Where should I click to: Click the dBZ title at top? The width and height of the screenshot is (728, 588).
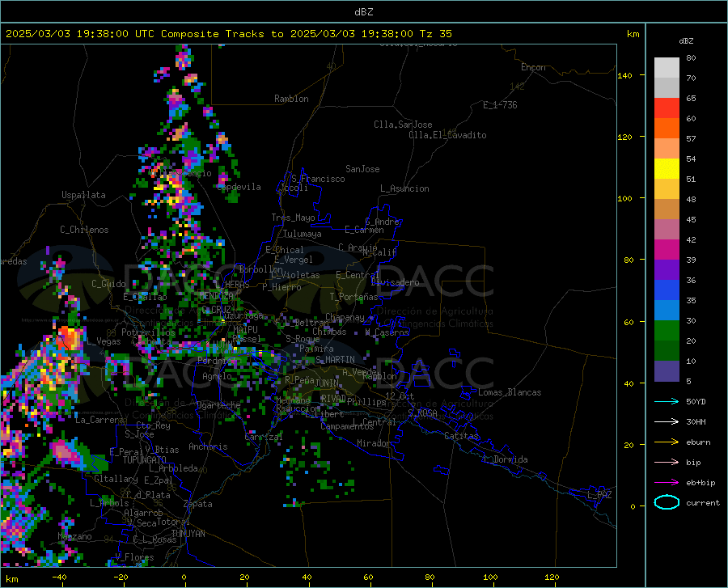click(x=363, y=12)
